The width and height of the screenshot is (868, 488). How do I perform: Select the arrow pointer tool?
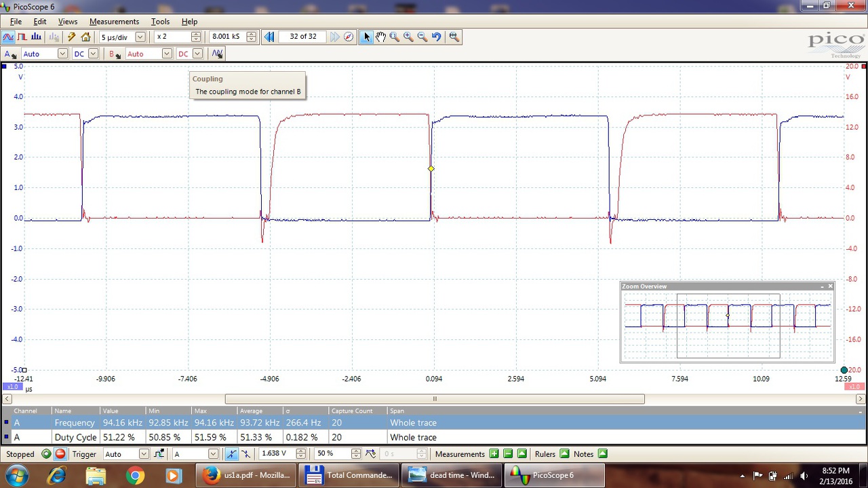367,37
